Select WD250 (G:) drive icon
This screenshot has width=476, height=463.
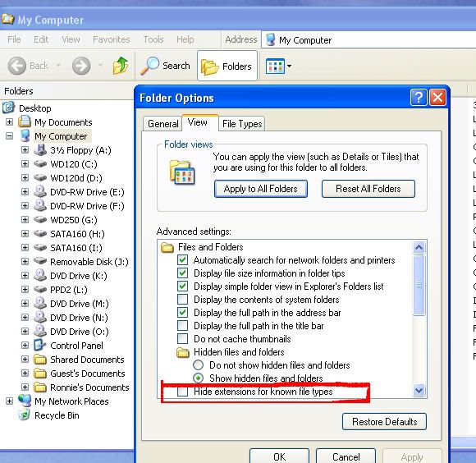pos(39,219)
